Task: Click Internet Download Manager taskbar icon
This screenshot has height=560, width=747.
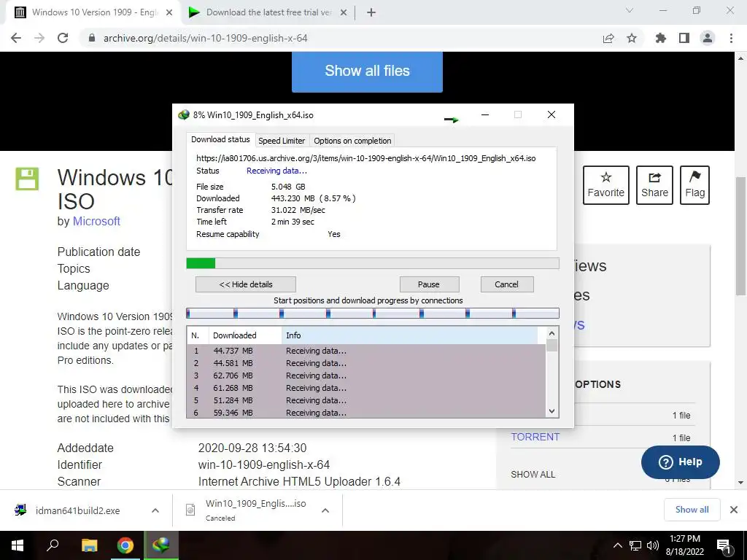Action: pyautogui.click(x=161, y=545)
